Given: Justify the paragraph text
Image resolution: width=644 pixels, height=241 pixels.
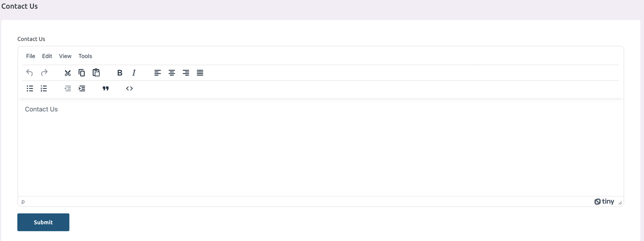Looking at the screenshot, I should click(200, 73).
